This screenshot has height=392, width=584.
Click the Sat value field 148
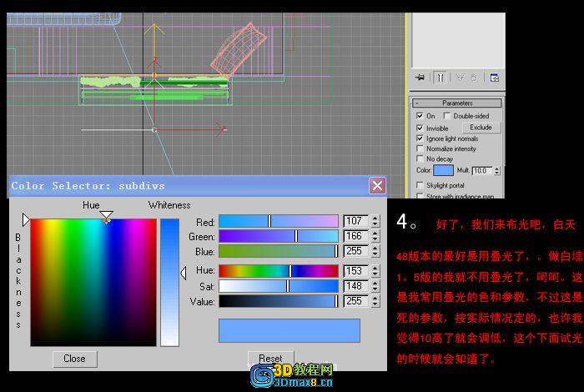point(356,286)
